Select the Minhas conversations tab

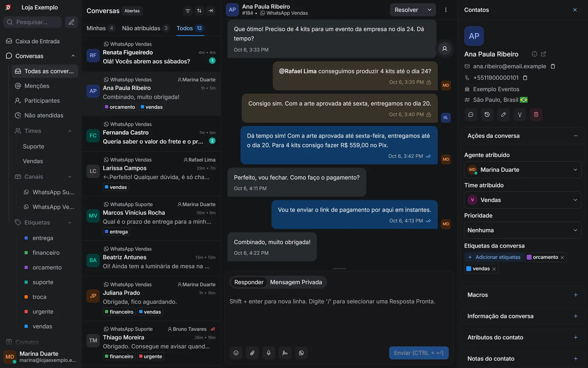100,28
